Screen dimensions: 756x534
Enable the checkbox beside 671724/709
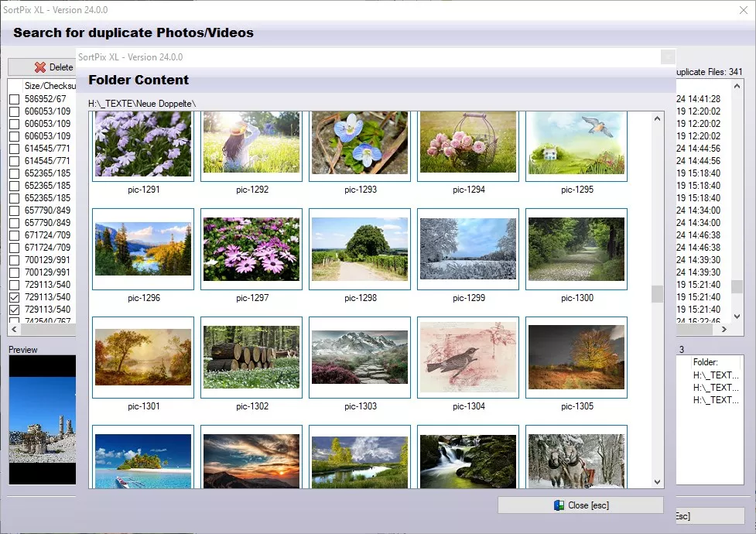pos(13,234)
